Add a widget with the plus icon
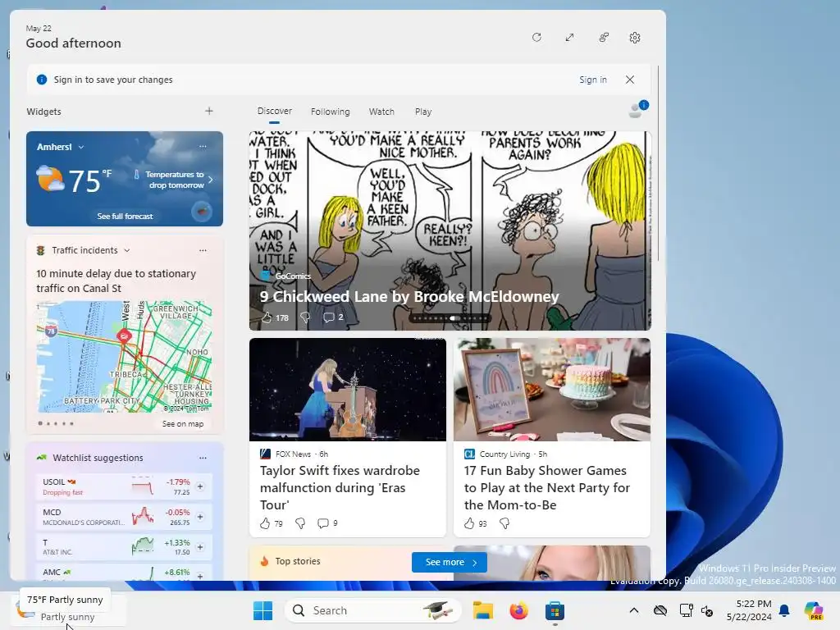 209,111
